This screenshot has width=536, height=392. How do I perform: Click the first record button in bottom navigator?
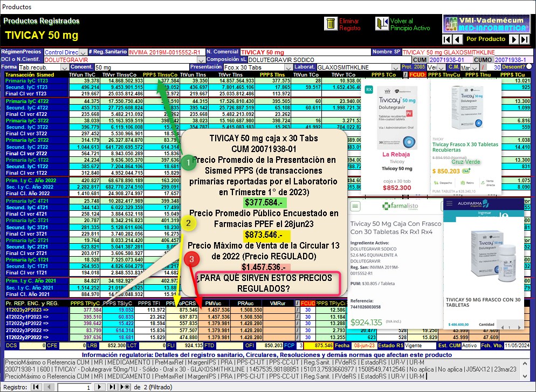(x=36, y=387)
